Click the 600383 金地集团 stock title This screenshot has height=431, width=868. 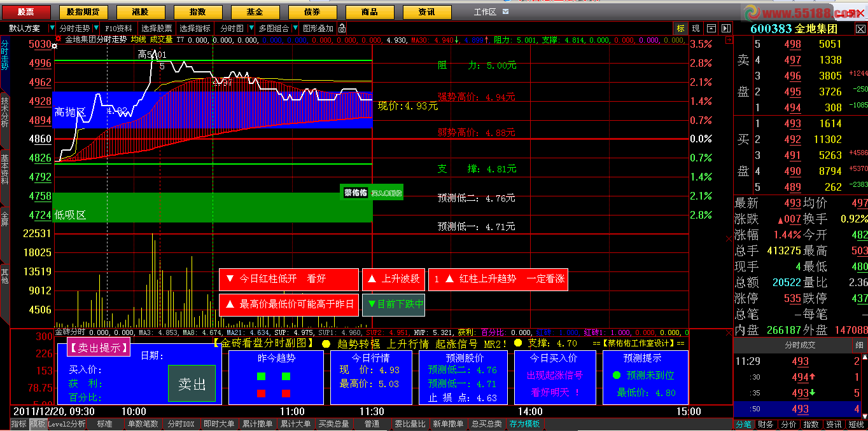point(794,29)
